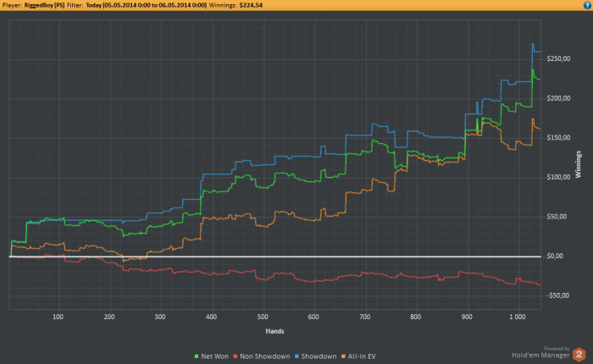This screenshot has height=364, width=593.
Task: Click the green Net Won line's end point
Action: (540, 80)
